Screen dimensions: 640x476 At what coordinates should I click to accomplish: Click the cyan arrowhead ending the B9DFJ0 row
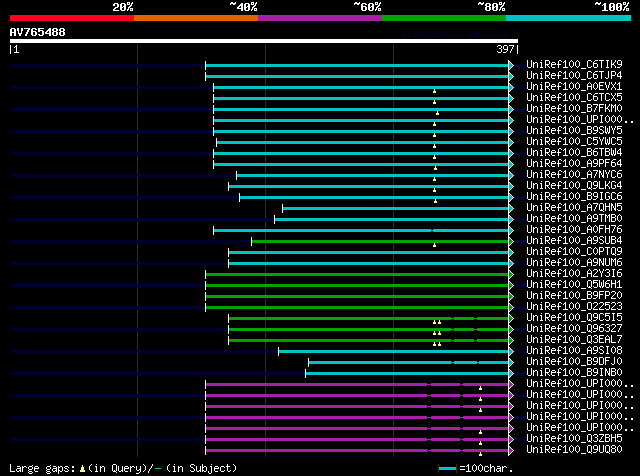tap(511, 363)
